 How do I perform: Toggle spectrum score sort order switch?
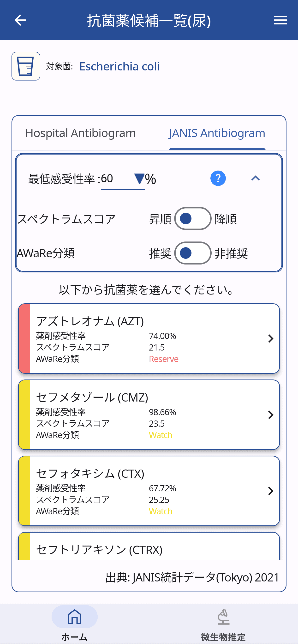[193, 218]
